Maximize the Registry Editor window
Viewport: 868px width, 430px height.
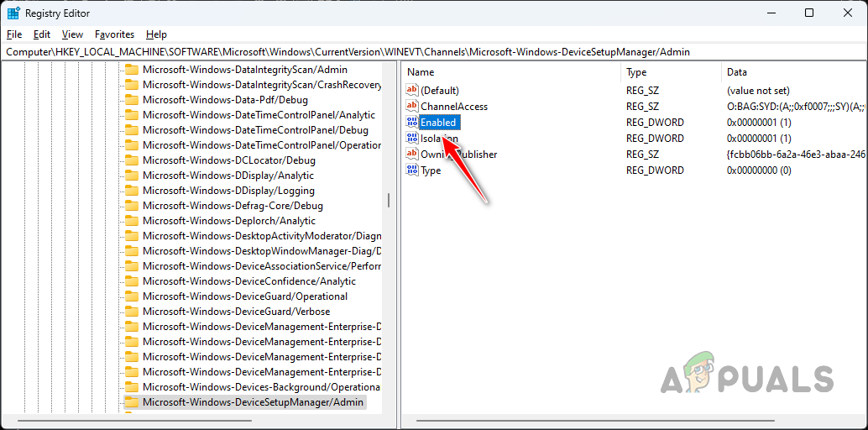(x=808, y=13)
